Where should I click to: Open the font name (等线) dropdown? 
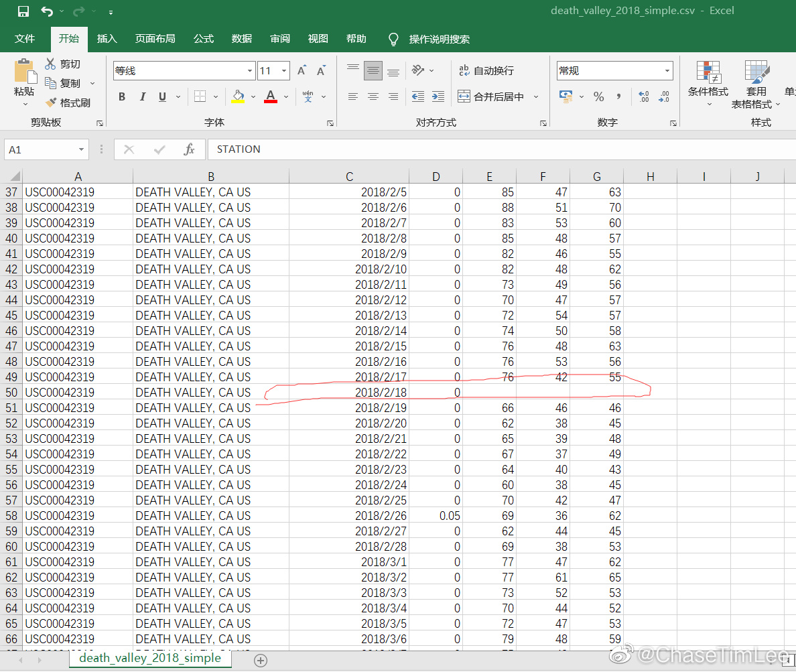[x=250, y=71]
